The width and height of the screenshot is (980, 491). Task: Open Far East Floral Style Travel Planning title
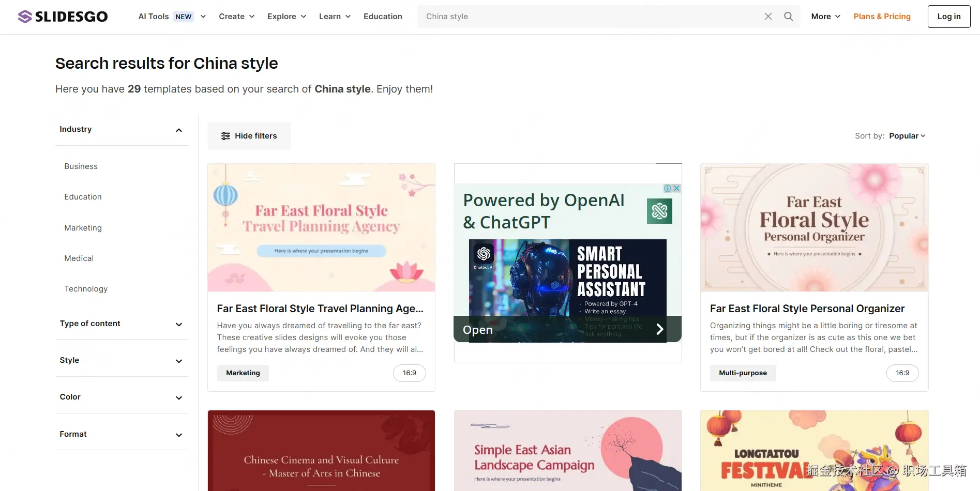pos(320,309)
